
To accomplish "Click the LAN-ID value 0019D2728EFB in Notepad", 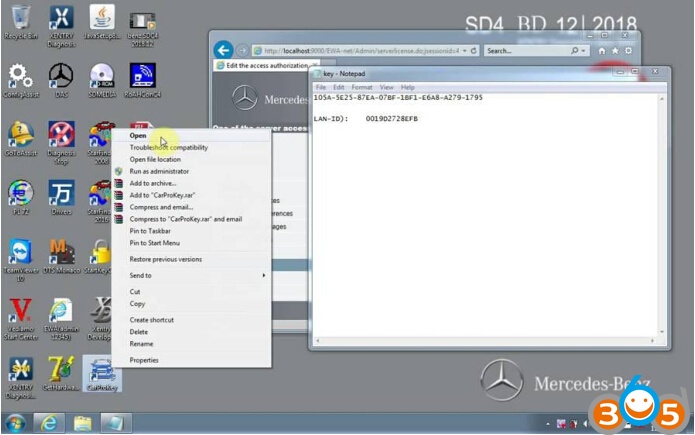I will click(391, 118).
